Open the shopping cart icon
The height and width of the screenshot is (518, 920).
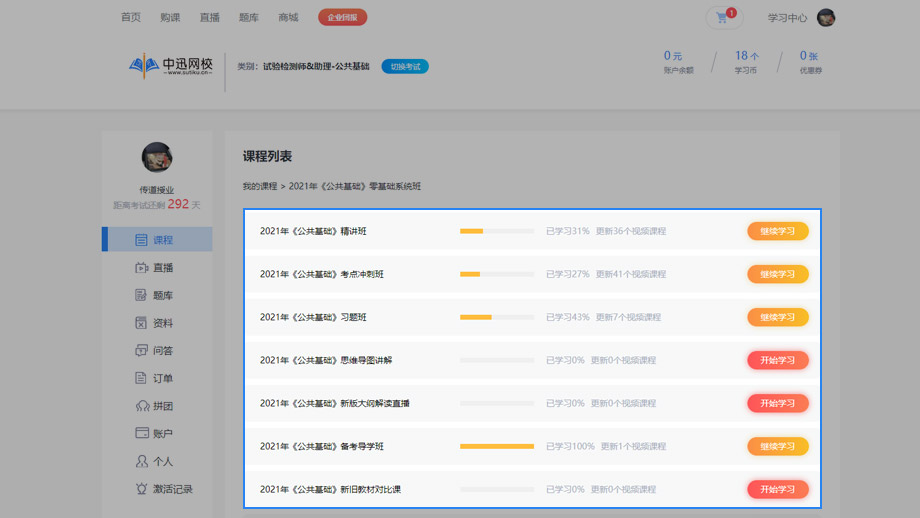coord(722,18)
